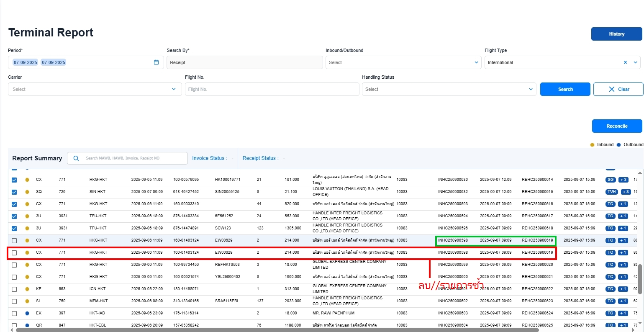Click the magnifier icon in Report Summary search
Screen dimensions: 644x332
76,158
